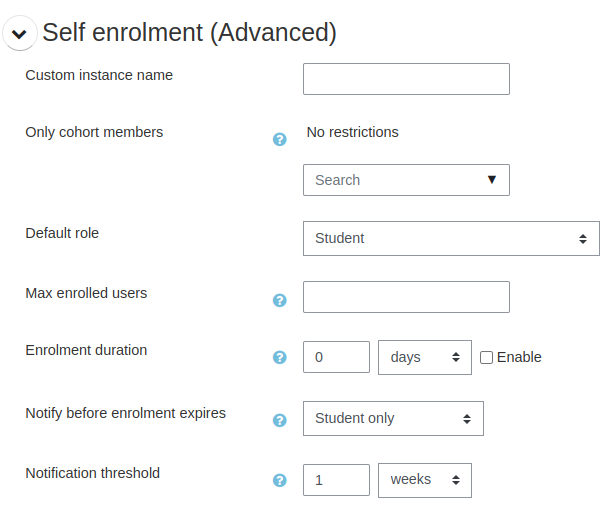Tick the Enable checkbox for enrolment duration
The width and height of the screenshot is (614, 514).
coord(487,357)
